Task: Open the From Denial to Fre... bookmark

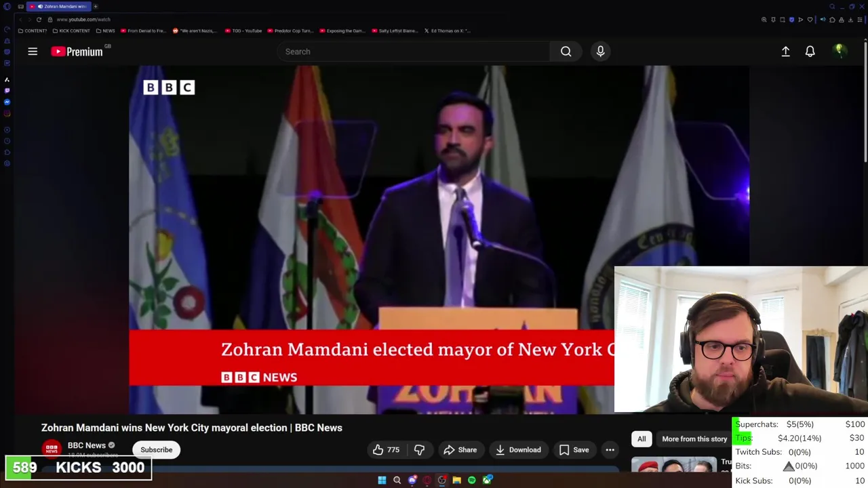Action: pos(143,30)
